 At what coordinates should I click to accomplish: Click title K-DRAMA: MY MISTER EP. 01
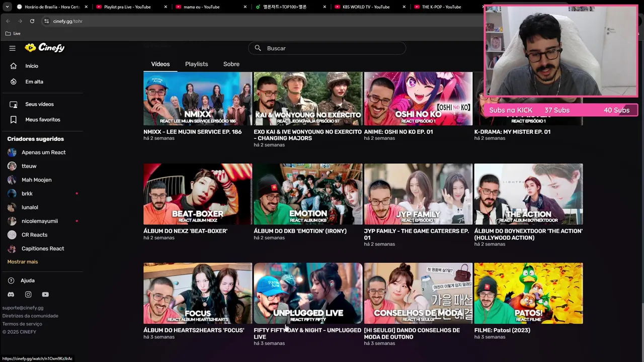coord(512,132)
